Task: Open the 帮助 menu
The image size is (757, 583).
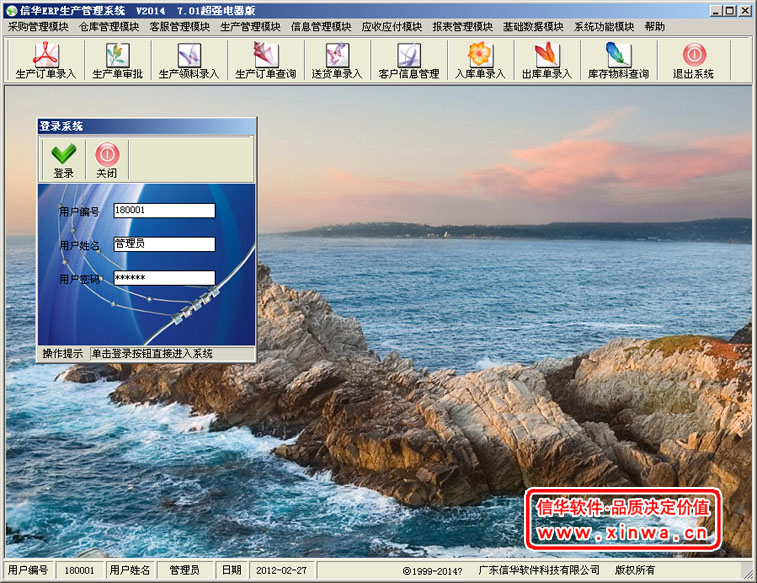Action: [x=655, y=27]
